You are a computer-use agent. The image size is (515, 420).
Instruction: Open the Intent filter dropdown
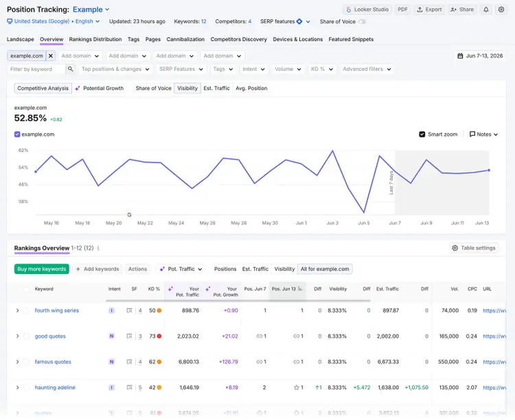pyautogui.click(x=253, y=69)
